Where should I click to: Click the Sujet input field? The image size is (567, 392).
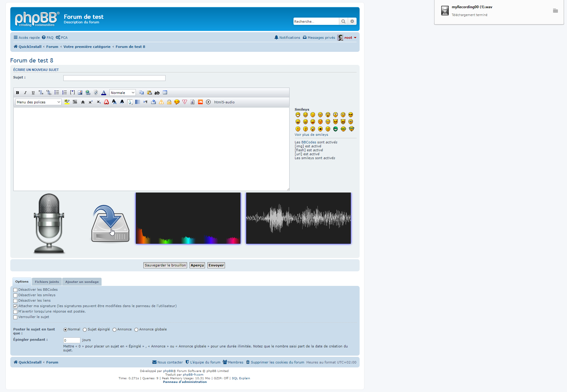click(114, 78)
